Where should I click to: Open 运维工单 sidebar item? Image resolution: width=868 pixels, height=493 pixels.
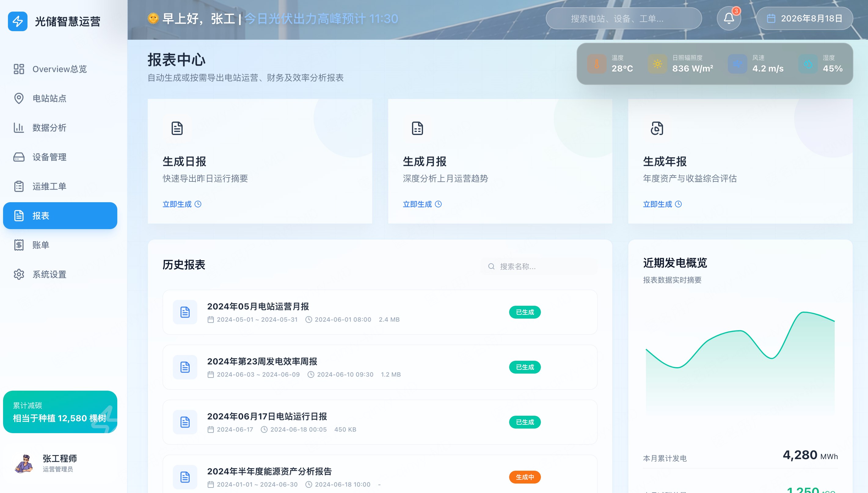click(60, 186)
